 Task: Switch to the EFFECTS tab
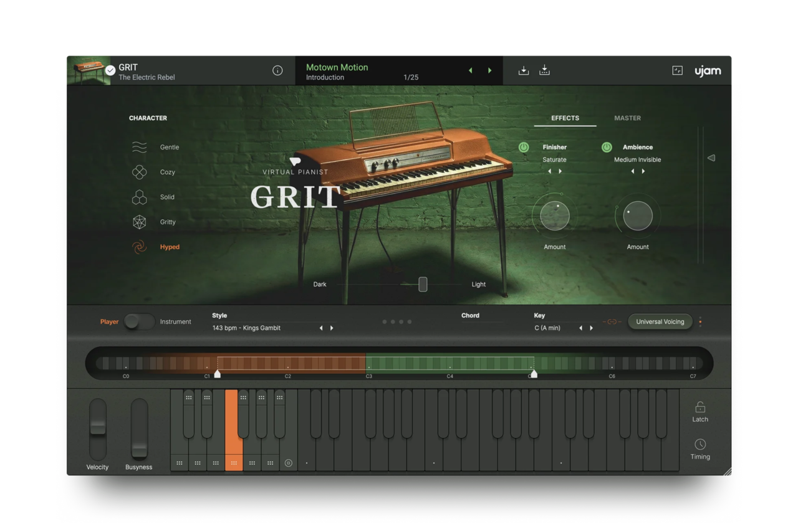(x=565, y=118)
